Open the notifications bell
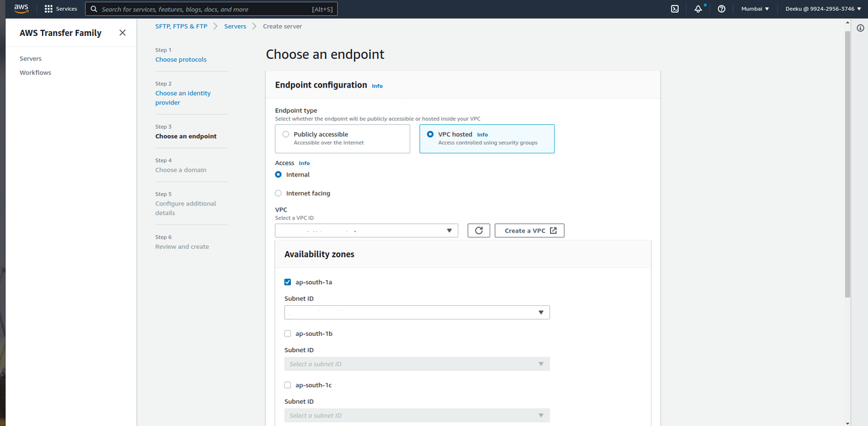 (698, 9)
